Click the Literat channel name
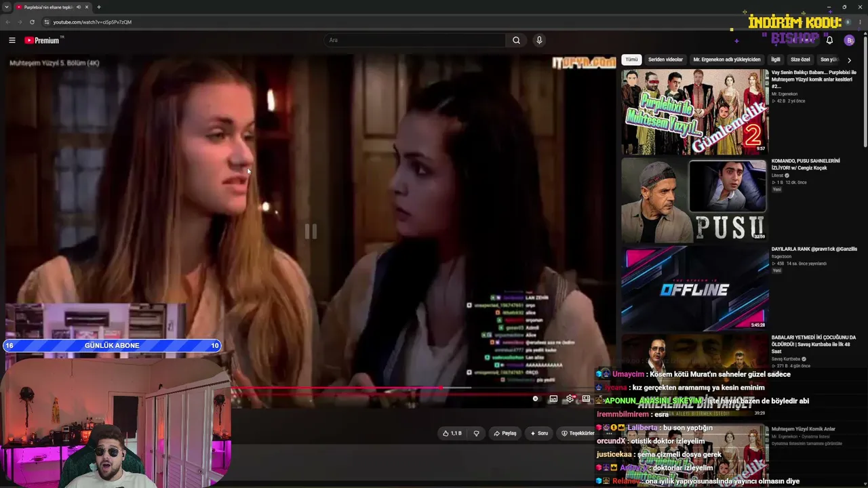The width and height of the screenshot is (868, 488). pos(778,176)
